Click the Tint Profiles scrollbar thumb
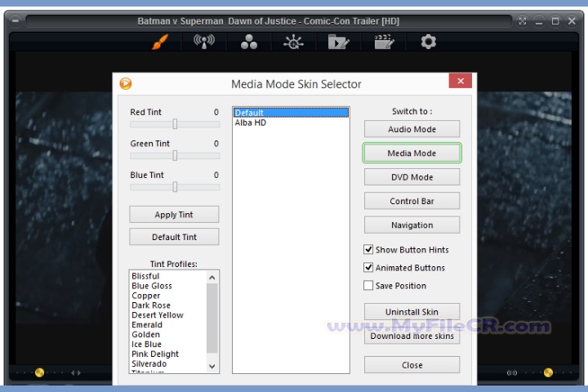Viewport: 588px width, 392px height. coord(212,318)
